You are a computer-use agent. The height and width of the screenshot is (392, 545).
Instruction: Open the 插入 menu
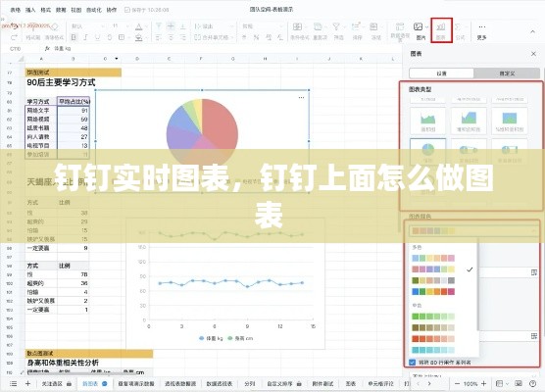(x=30, y=10)
